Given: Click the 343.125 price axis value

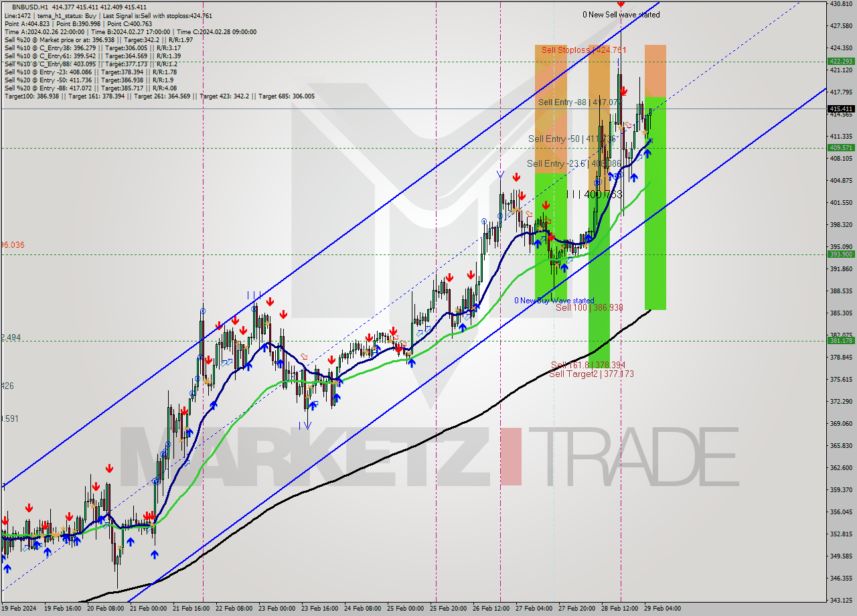Looking at the screenshot, I should (x=841, y=599).
